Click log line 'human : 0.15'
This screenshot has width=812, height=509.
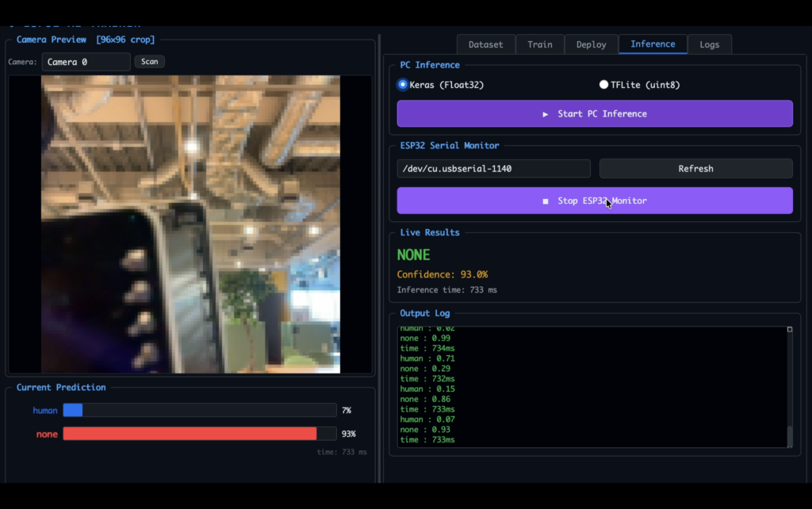[x=427, y=388]
